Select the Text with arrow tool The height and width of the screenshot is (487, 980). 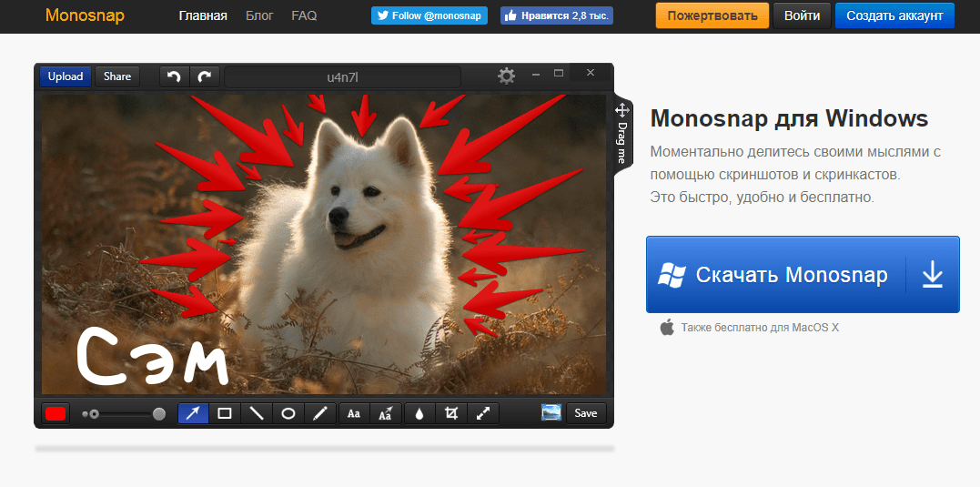click(x=386, y=413)
